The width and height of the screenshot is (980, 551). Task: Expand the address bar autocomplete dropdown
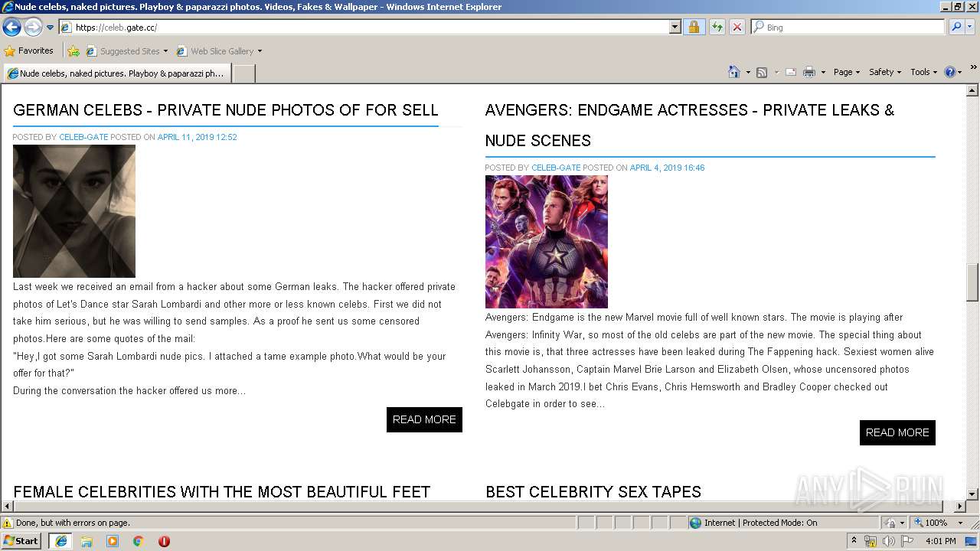pos(675,27)
